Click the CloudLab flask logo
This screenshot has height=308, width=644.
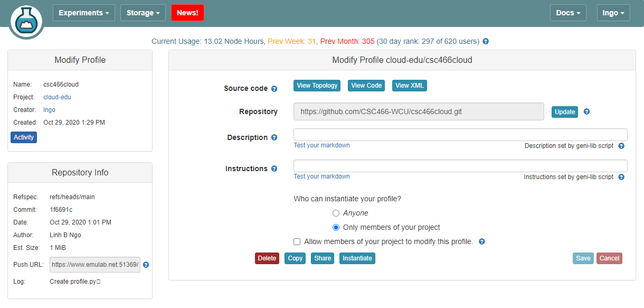click(x=26, y=22)
